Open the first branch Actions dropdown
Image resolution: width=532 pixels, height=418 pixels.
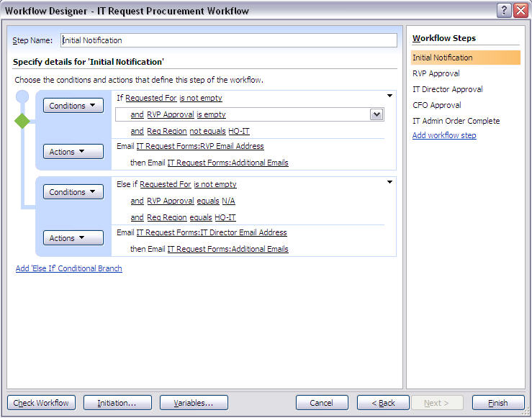[73, 152]
